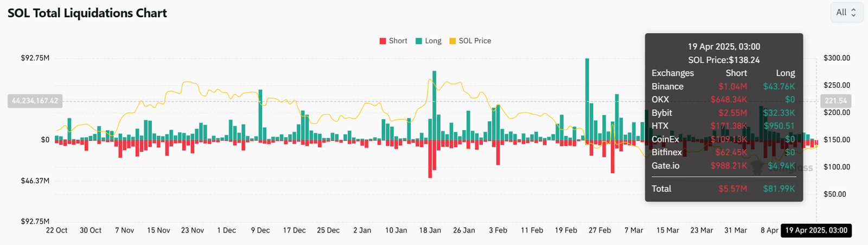This screenshot has width=868, height=245.
Task: Toggle the Long series green legend square
Action: (x=419, y=41)
